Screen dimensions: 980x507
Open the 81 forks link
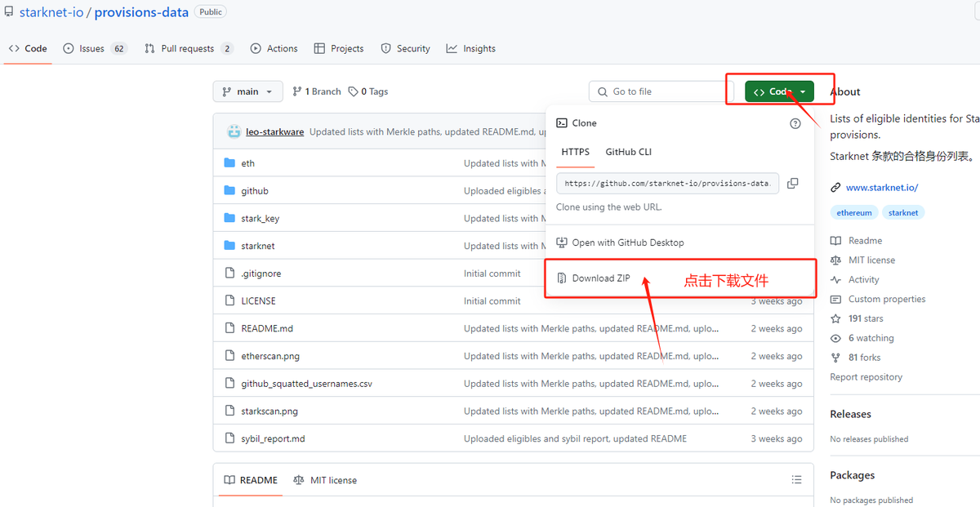pos(865,358)
